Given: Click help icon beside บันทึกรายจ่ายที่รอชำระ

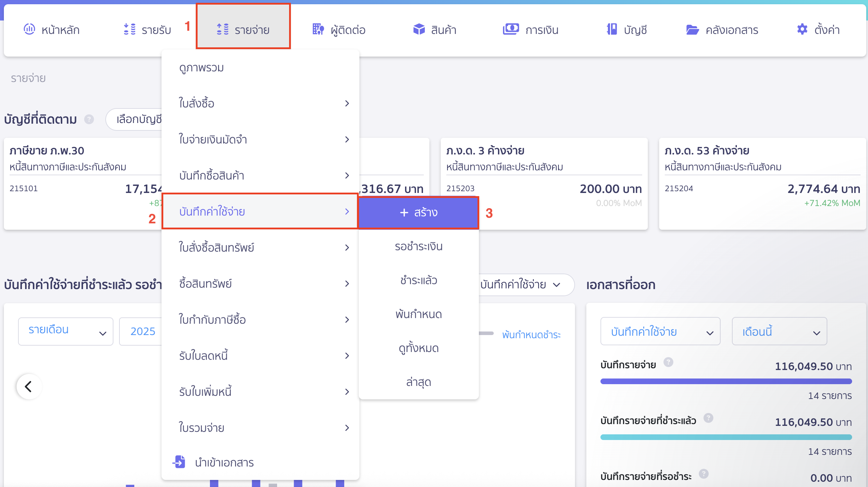Looking at the screenshot, I should point(704,474).
